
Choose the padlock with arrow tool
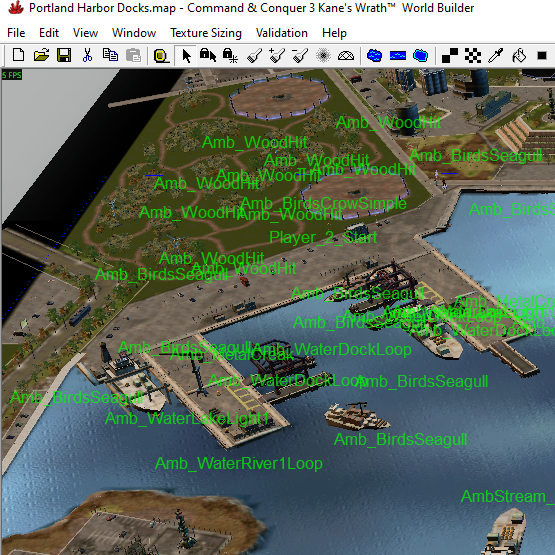tap(208, 56)
